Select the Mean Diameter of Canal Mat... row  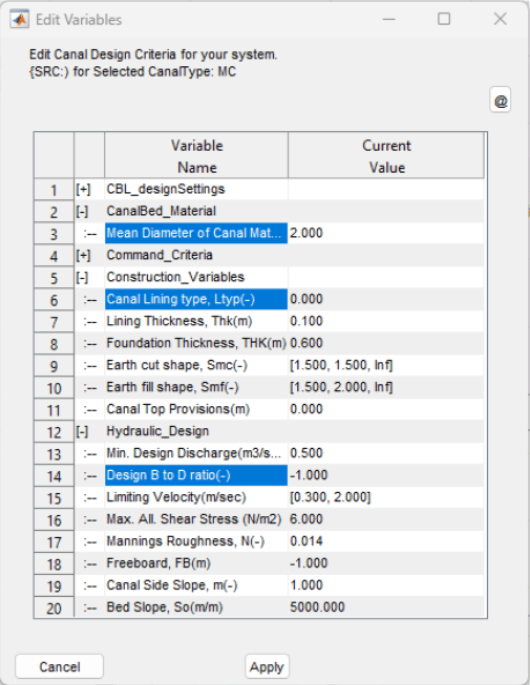tap(196, 233)
